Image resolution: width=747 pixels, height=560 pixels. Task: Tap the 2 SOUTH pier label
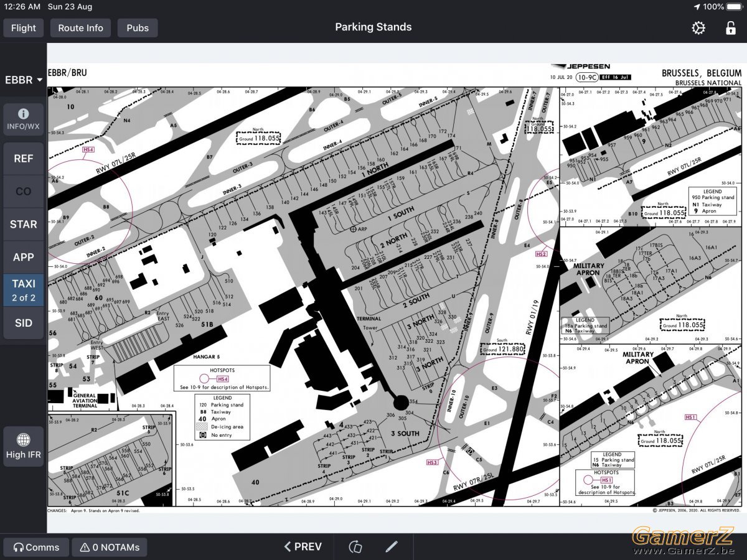pos(416,300)
